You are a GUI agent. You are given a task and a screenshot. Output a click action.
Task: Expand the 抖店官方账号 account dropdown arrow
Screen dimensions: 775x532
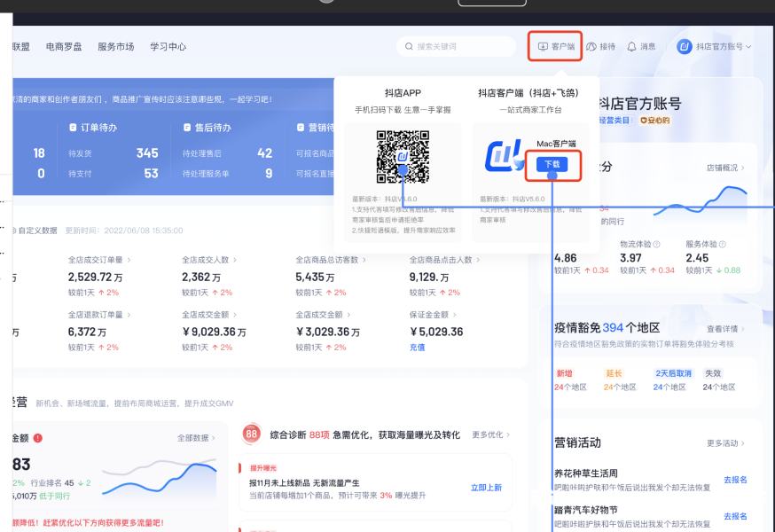click(748, 47)
